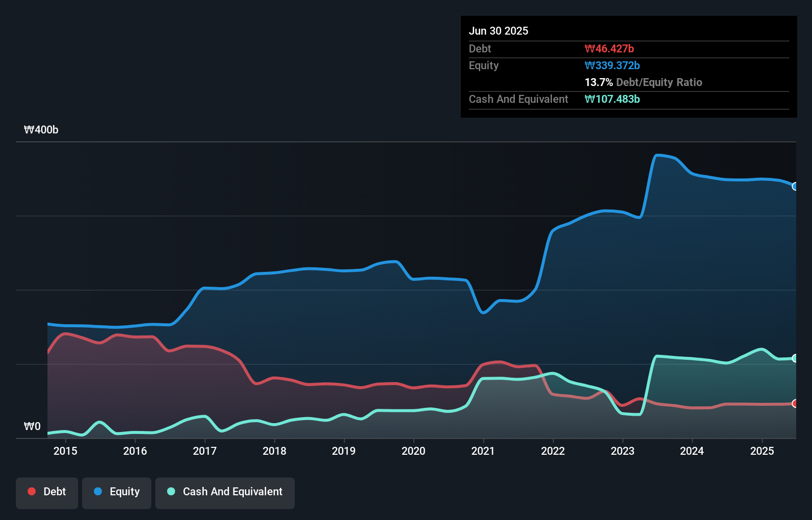Screen dimensions: 812x520
Task: Click the ₩46.427b Debt value in the tooltip
Action: click(x=609, y=48)
